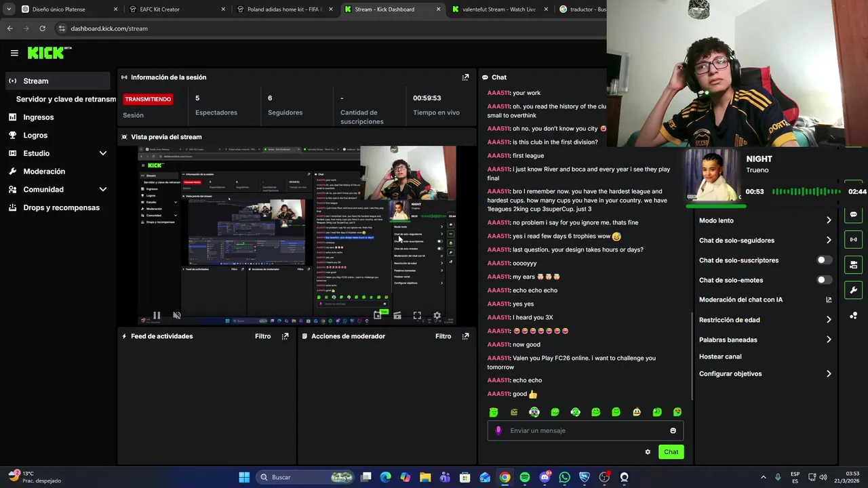Expand the Estudio sidebar section
868x488 pixels.
tap(103, 153)
